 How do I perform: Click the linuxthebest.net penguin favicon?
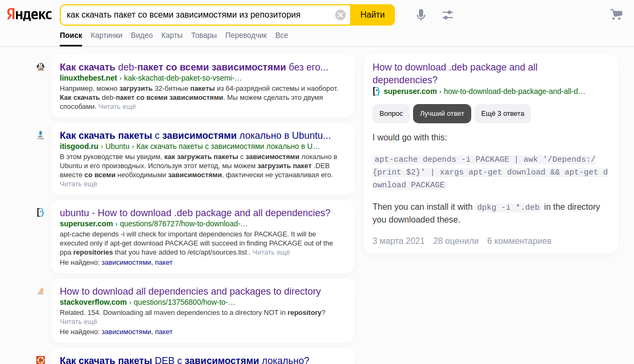click(41, 67)
